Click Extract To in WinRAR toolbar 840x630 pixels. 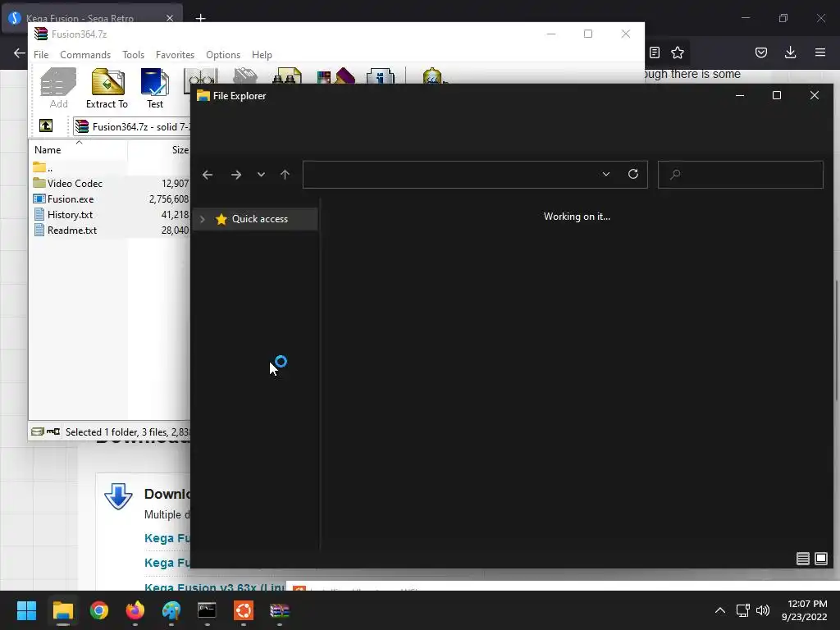pos(107,89)
